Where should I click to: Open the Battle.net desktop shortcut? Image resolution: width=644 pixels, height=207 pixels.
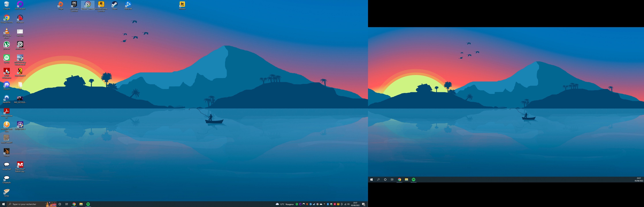tap(128, 4)
